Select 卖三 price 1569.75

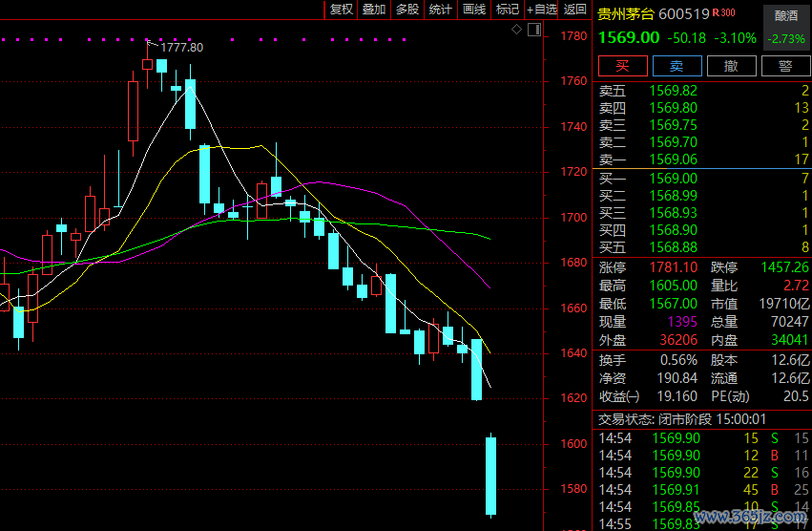[674, 125]
